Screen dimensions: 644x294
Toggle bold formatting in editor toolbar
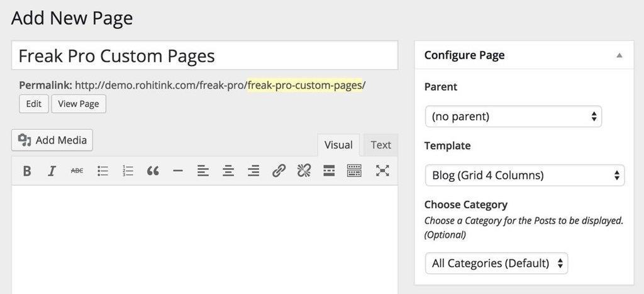coord(27,171)
